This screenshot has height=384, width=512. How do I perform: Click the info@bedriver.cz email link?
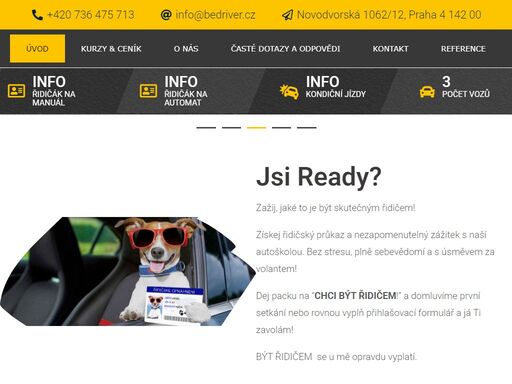[x=215, y=15]
